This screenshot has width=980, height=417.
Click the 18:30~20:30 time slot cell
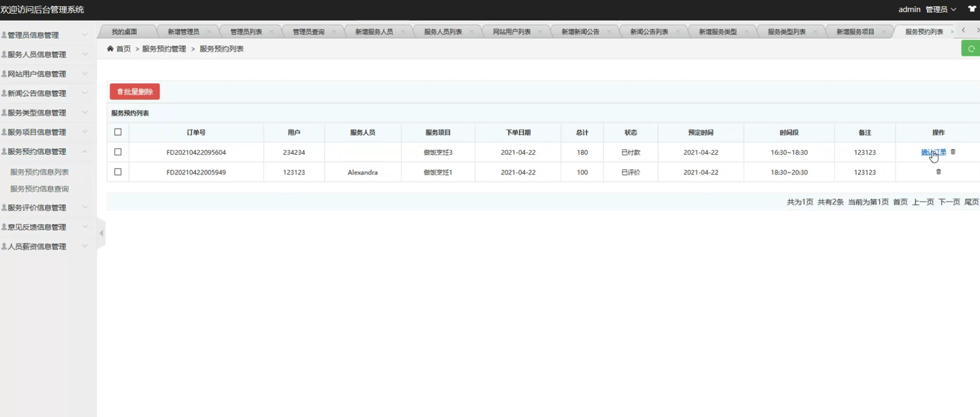(789, 172)
